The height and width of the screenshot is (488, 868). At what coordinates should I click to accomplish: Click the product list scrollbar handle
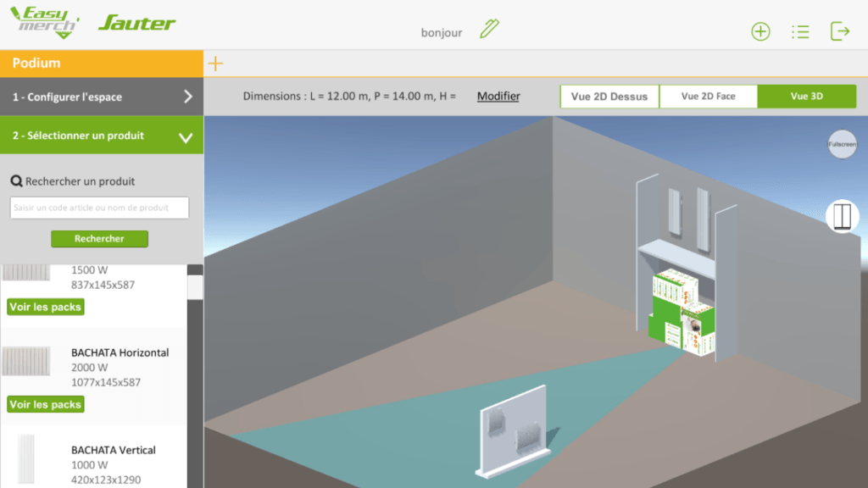195,287
